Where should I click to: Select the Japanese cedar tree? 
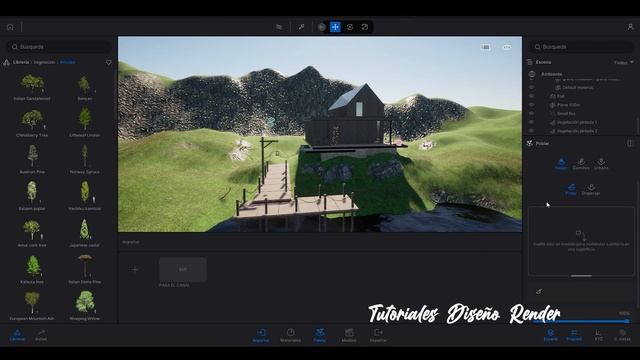click(84, 233)
